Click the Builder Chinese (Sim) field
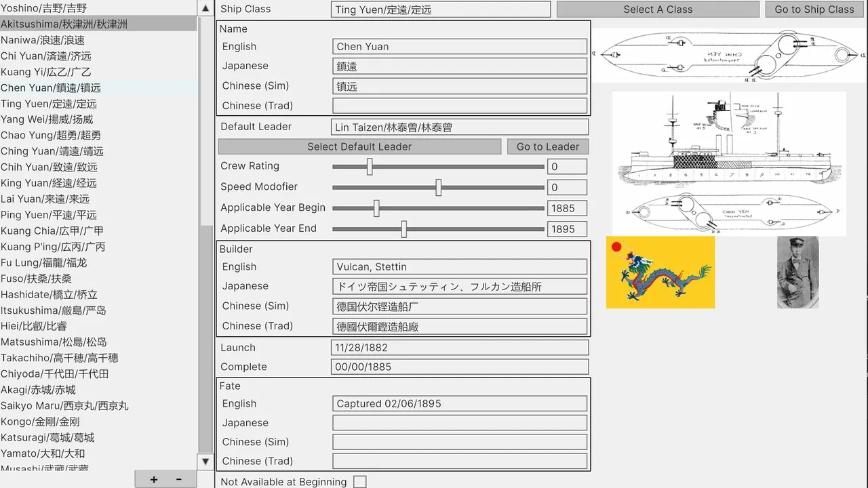The height and width of the screenshot is (488, 868). (x=460, y=306)
